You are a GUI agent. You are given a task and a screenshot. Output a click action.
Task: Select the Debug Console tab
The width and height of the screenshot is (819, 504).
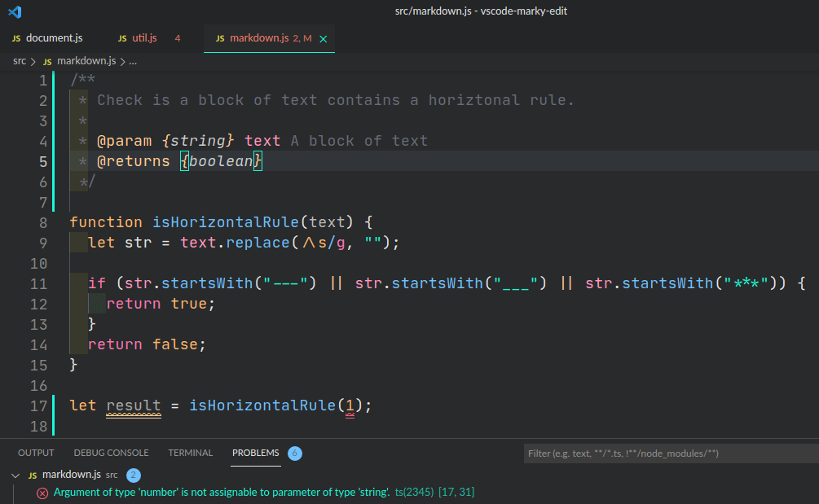[111, 453]
